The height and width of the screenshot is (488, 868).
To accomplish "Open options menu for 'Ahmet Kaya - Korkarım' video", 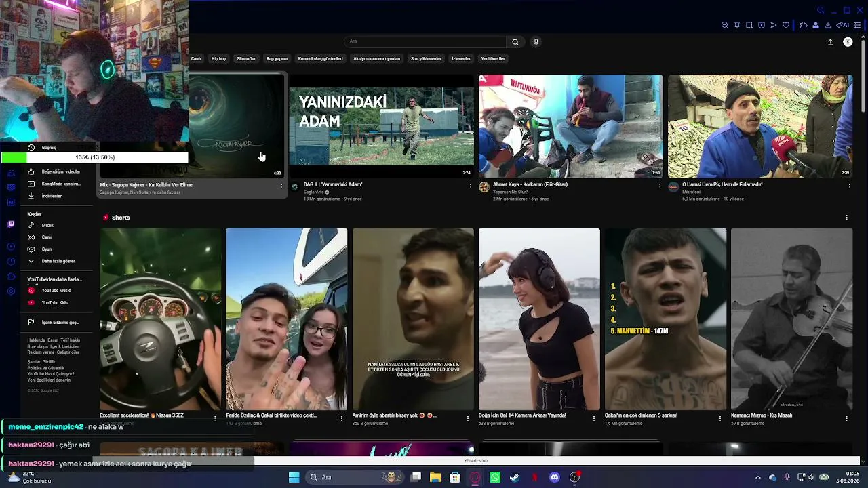I will coord(660,186).
